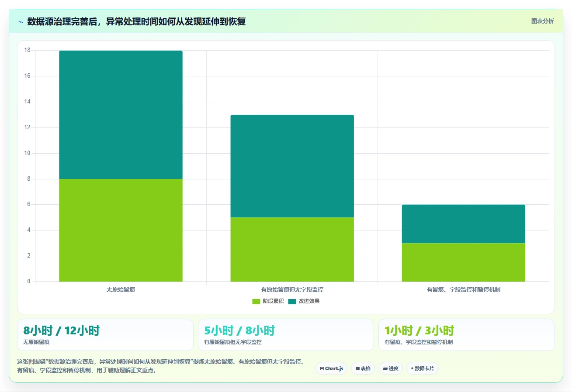Click green segment of 有留痕、字段监控和暂停机制 bar
Screen dimensions: 572x392
click(x=464, y=262)
